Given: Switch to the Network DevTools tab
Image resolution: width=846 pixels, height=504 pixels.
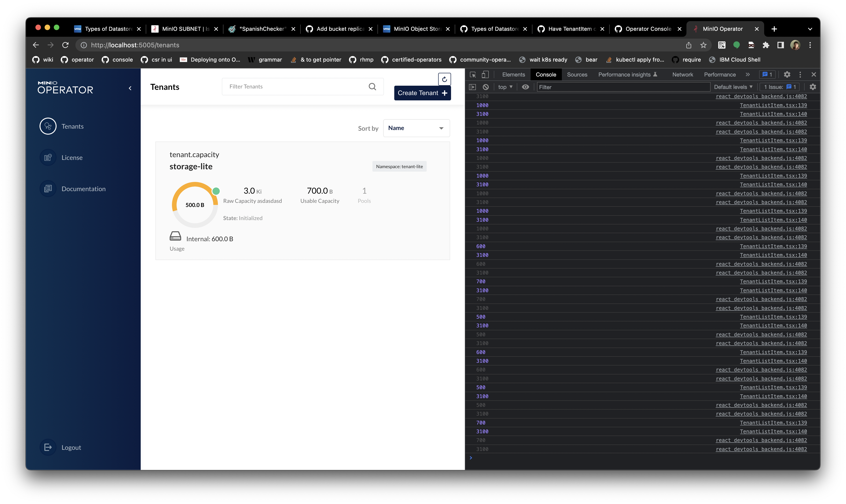Looking at the screenshot, I should coord(682,75).
